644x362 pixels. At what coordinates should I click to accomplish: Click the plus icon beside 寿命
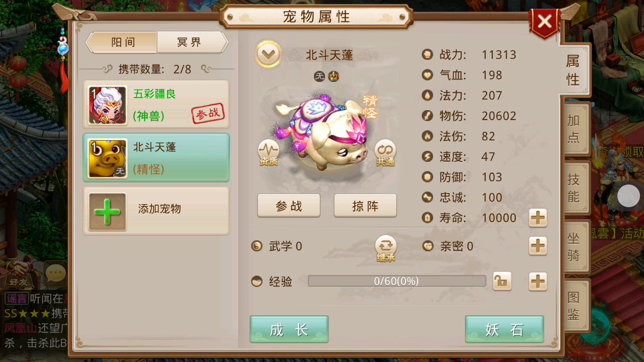click(538, 218)
